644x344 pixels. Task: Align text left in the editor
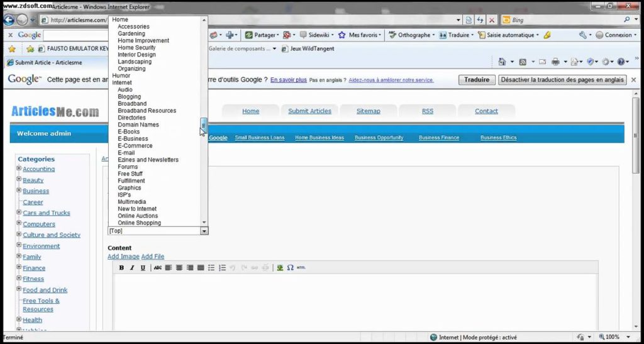click(169, 268)
